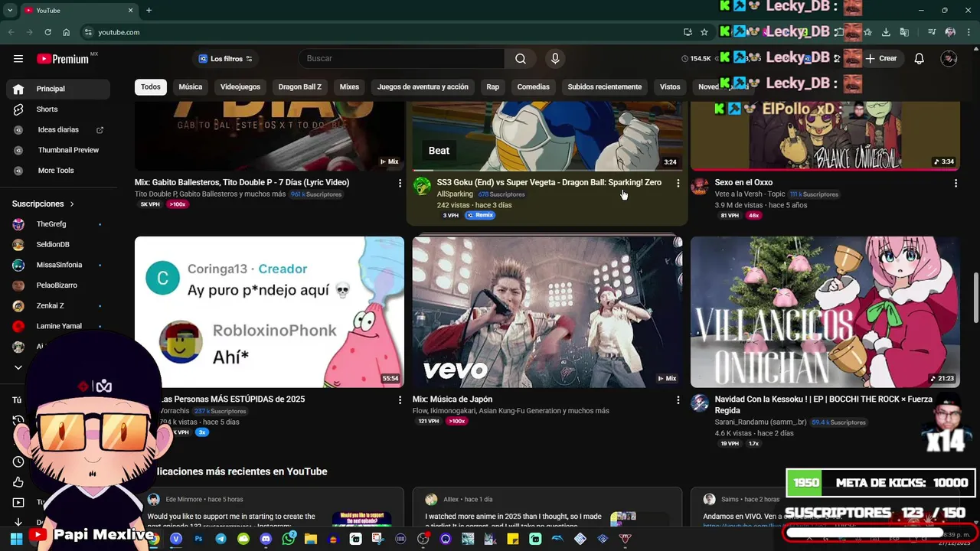The height and width of the screenshot is (551, 980).
Task: Open options menu for SS3 Goku video
Action: point(678,183)
